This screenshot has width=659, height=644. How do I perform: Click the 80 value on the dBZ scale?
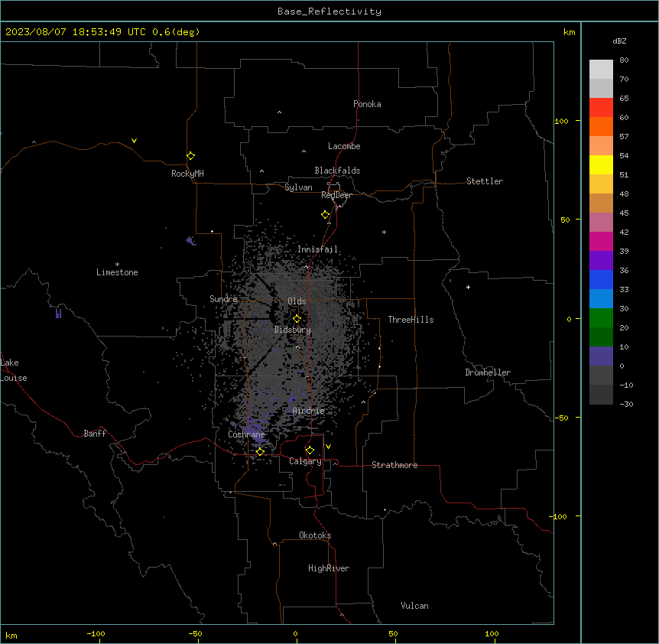(x=624, y=60)
